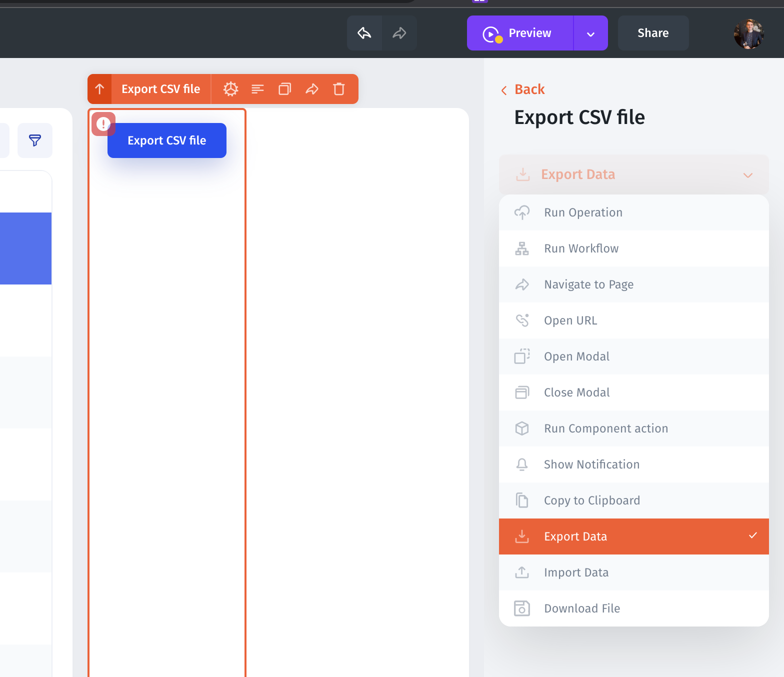The width and height of the screenshot is (784, 677).
Task: Choose Open URL action
Action: 634,320
